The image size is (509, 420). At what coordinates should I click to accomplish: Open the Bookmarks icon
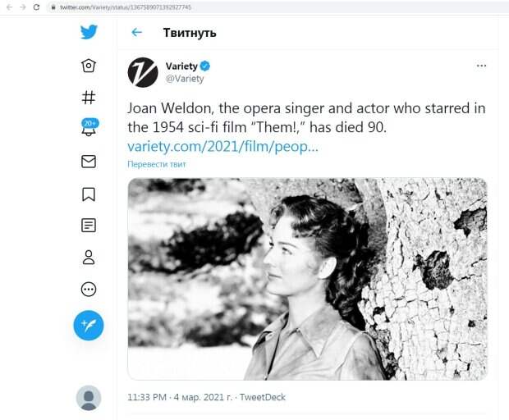(89, 194)
